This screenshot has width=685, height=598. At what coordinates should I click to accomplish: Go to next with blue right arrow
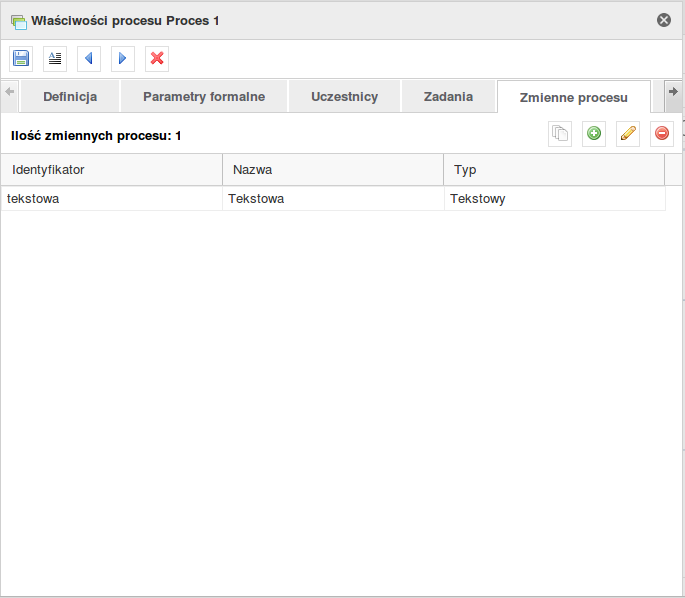(x=123, y=59)
